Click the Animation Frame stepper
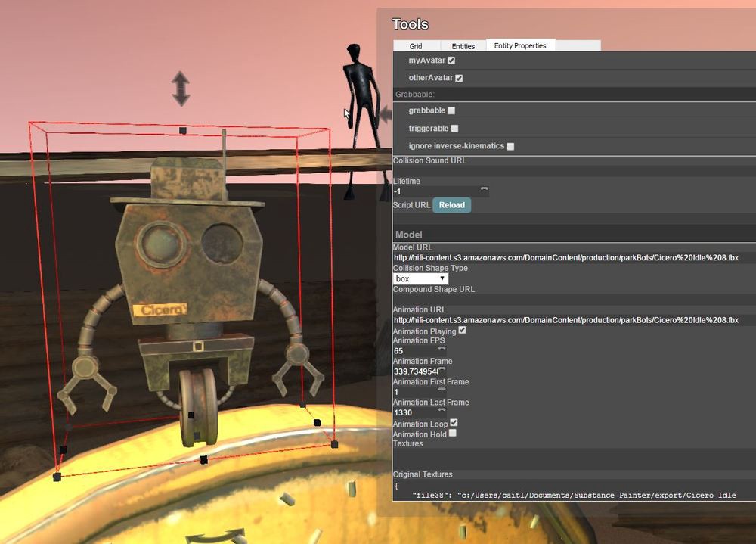756x544 pixels. pyautogui.click(x=442, y=369)
